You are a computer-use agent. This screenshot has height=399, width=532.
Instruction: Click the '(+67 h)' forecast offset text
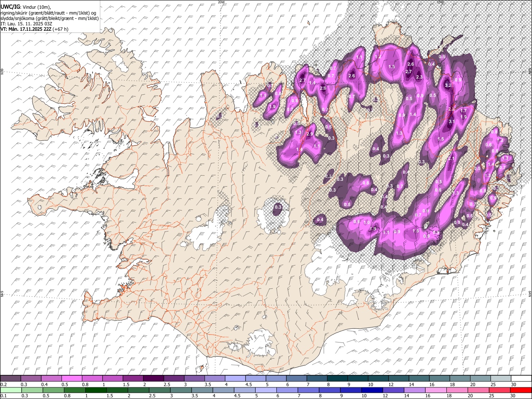(61, 29)
